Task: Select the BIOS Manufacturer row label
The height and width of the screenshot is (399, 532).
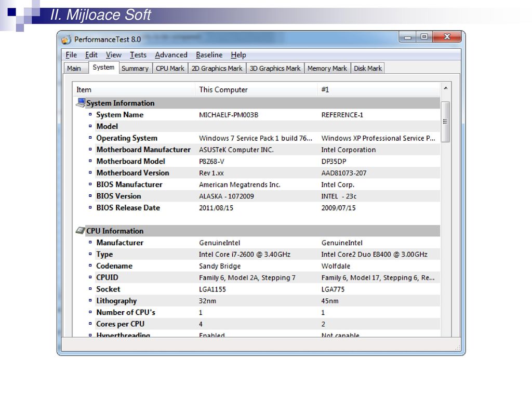Action: click(129, 184)
